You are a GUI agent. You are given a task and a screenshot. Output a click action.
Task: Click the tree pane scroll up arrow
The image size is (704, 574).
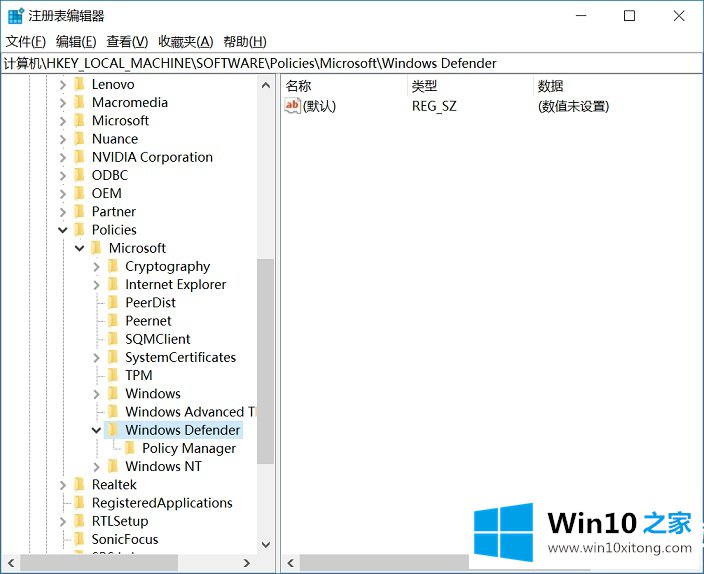coord(266,85)
